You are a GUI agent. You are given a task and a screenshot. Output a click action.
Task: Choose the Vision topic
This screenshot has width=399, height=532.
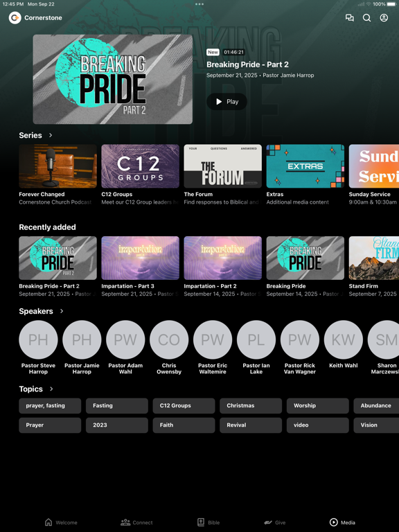pyautogui.click(x=376, y=425)
